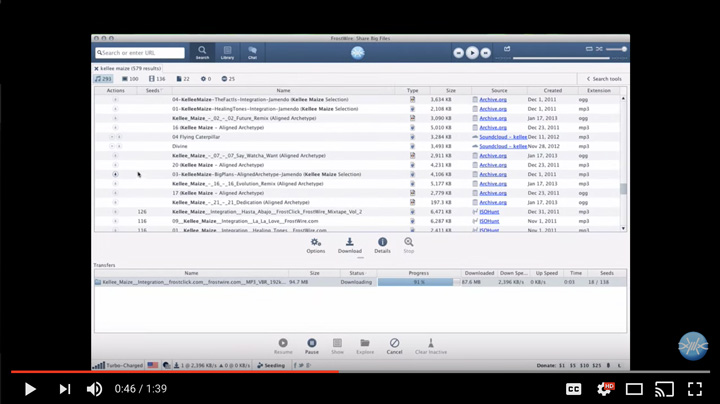Close the kellee maize search results tab
This screenshot has height=404, width=720.
click(x=96, y=68)
